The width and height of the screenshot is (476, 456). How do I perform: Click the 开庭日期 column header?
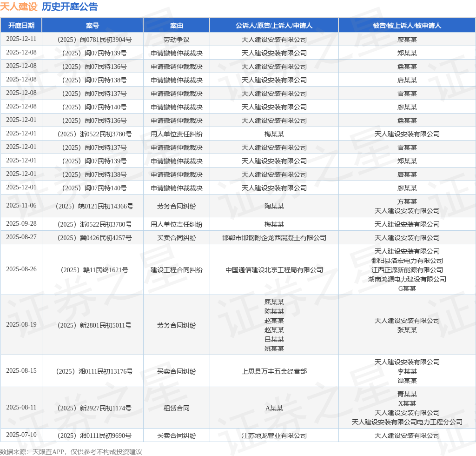tap(21, 26)
